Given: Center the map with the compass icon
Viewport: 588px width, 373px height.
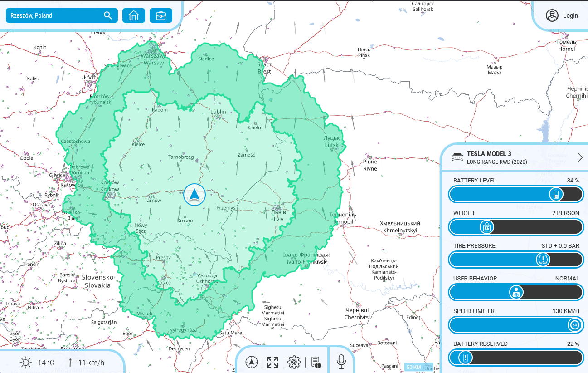Looking at the screenshot, I should click(252, 362).
